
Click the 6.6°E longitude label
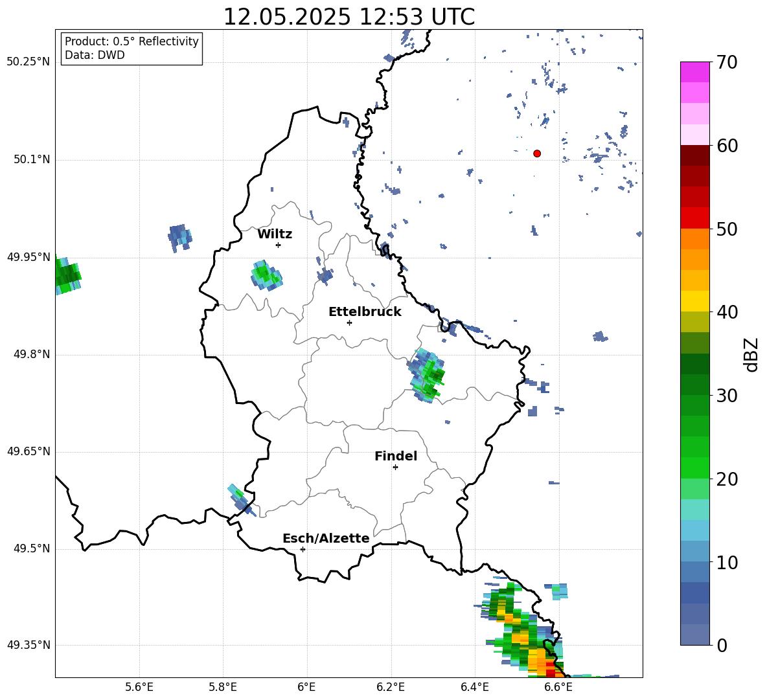tap(558, 687)
